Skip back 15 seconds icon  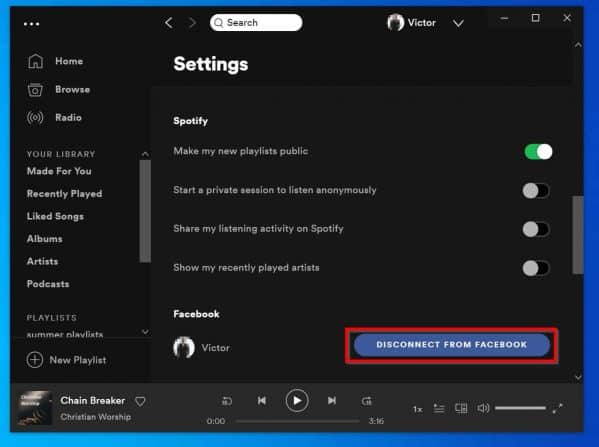click(x=227, y=401)
